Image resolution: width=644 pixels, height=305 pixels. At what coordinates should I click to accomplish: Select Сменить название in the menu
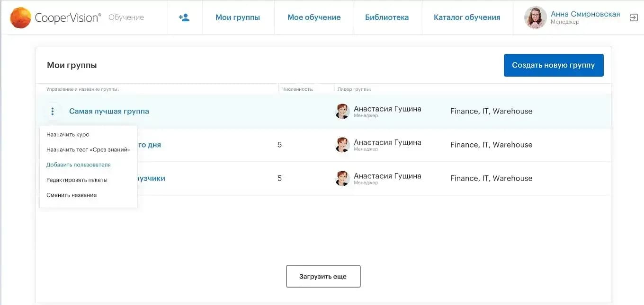72,195
